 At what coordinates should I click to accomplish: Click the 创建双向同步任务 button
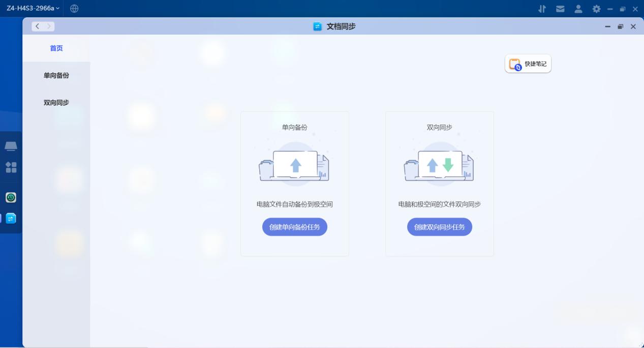(439, 227)
